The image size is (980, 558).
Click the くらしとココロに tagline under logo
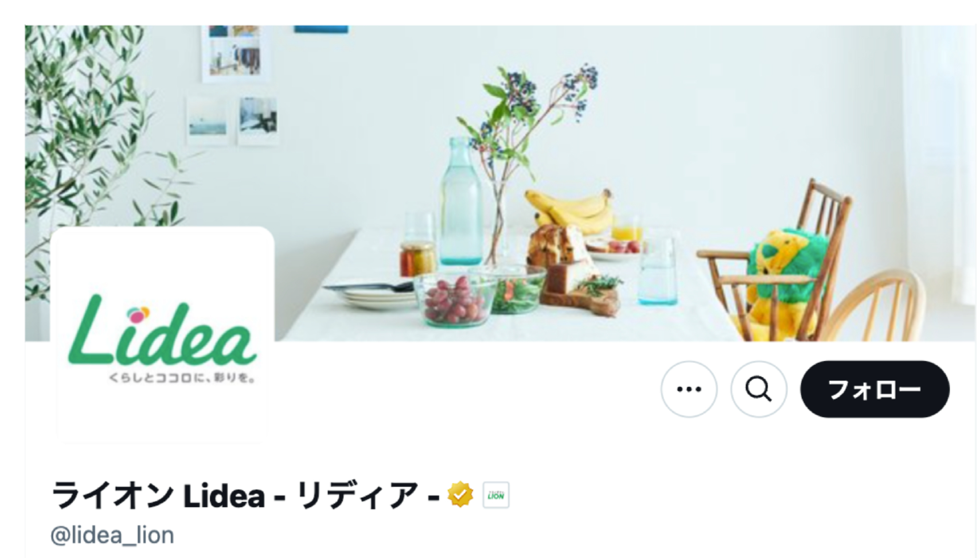[x=182, y=378]
